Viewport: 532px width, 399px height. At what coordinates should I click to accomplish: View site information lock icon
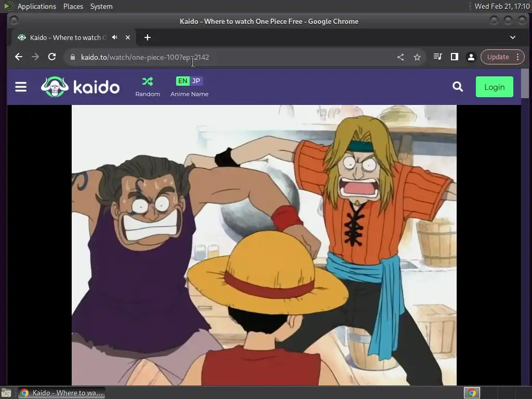tap(73, 57)
